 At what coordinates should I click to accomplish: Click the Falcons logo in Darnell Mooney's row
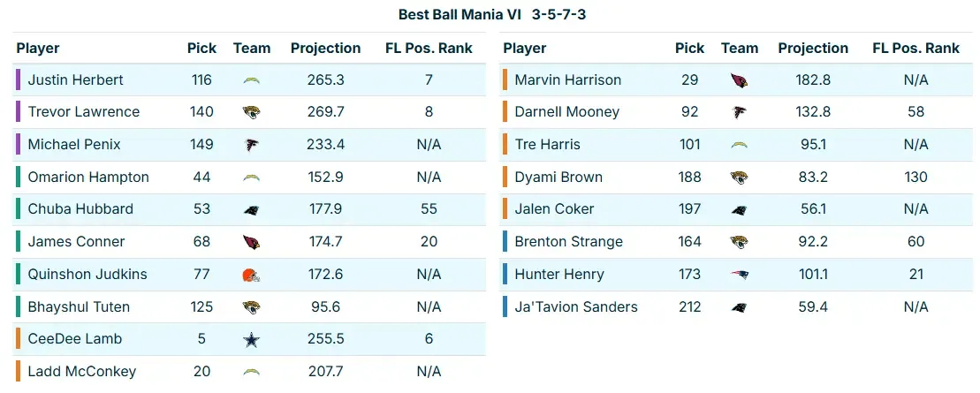740,112
